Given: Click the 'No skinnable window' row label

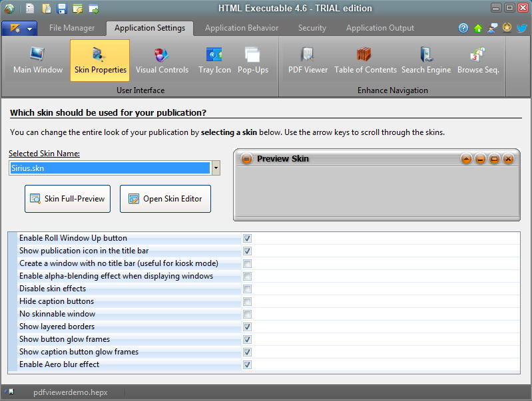Looking at the screenshot, I should pyautogui.click(x=57, y=314).
